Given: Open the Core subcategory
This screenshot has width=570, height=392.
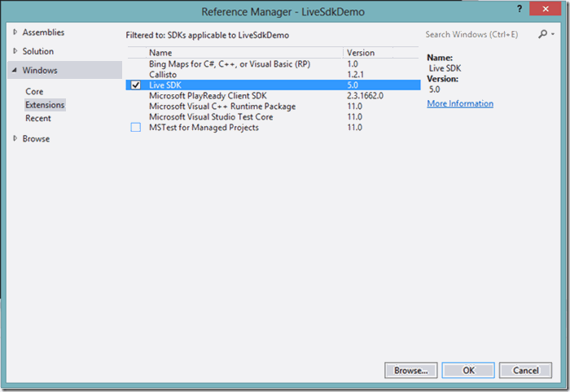Looking at the screenshot, I should [34, 91].
